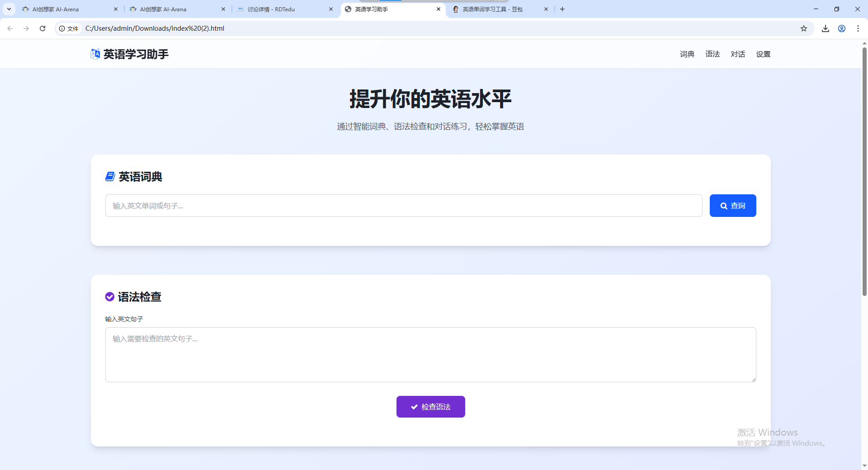Screen dimensions: 868x470
Task: Close the 英语单词学习工具 - 豆包 tab
Action: (x=546, y=9)
